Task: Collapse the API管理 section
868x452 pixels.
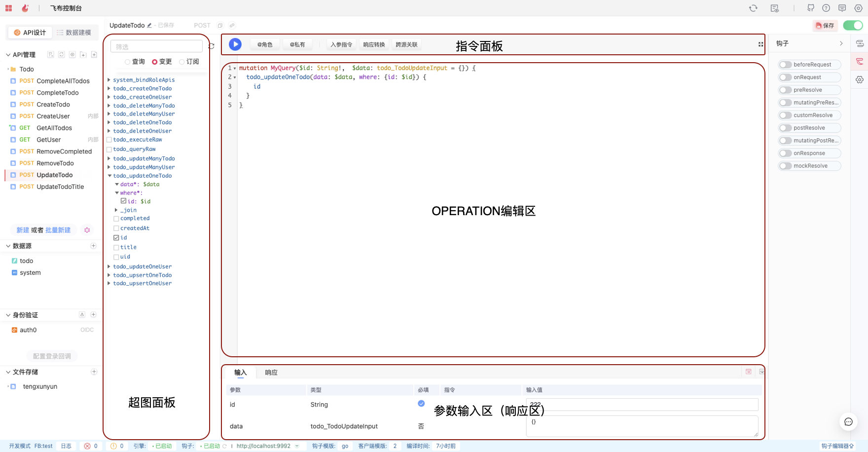Action: (8, 55)
